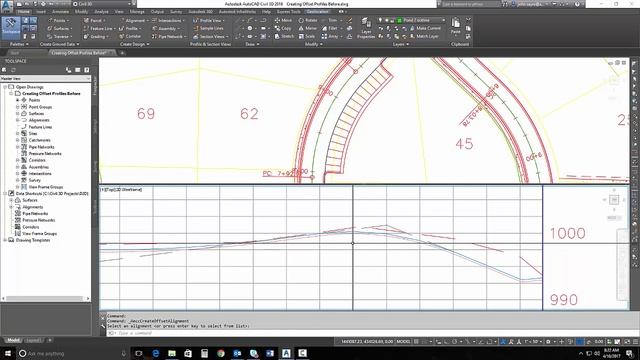This screenshot has width=640, height=360.
Task: Collapse the Data Shortcuts node
Action: 5,193
